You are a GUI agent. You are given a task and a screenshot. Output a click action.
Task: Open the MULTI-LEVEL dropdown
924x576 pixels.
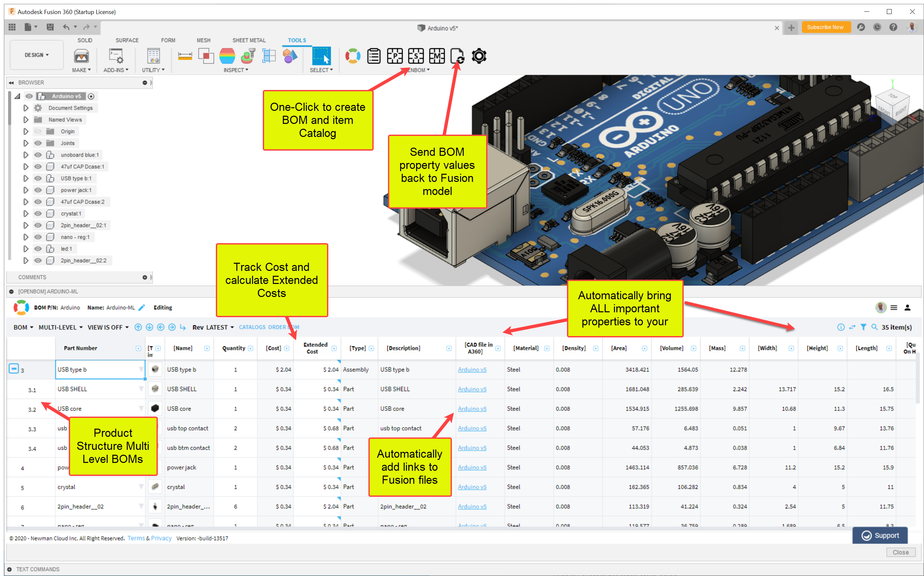pyautogui.click(x=60, y=327)
